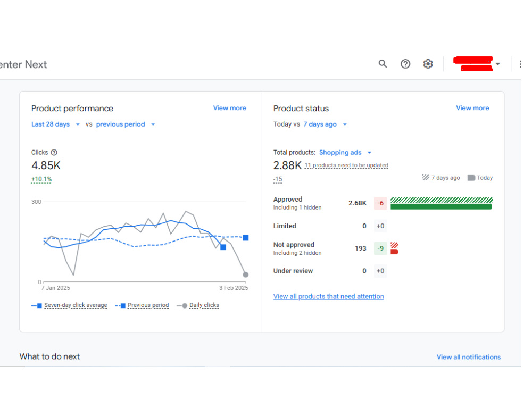Click the solid green Approved today bar
The height and width of the screenshot is (399, 532).
(441, 206)
